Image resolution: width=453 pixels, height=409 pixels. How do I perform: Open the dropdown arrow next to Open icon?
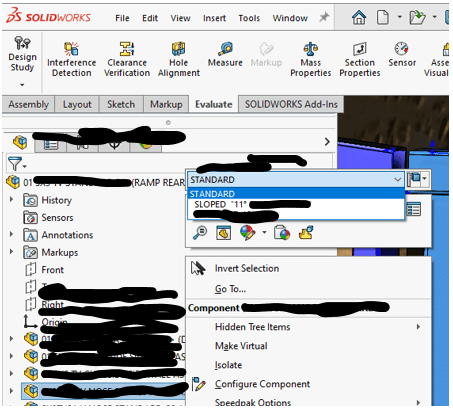click(434, 17)
